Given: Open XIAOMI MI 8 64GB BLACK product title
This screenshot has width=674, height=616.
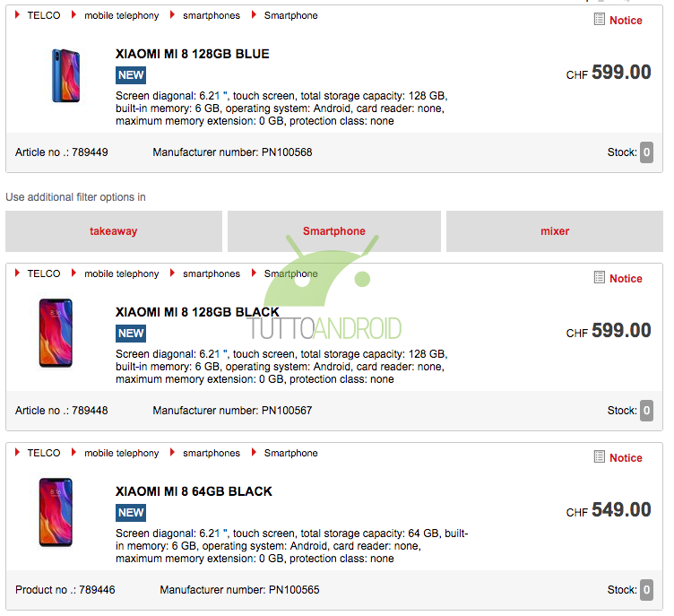Looking at the screenshot, I should pyautogui.click(x=194, y=491).
